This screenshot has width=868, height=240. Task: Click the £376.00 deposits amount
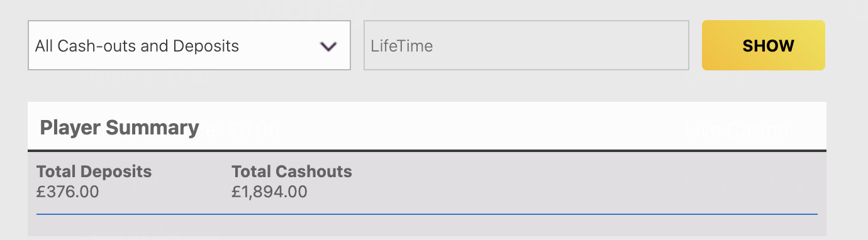coord(68,192)
